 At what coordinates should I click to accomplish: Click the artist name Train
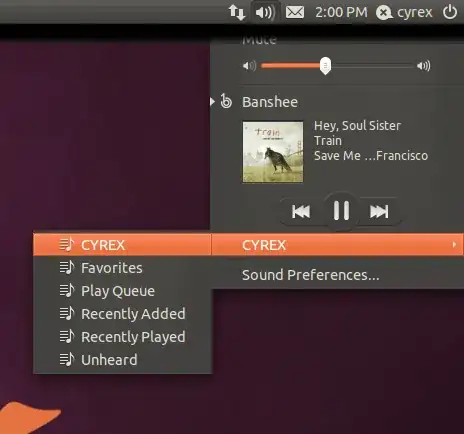pos(328,141)
